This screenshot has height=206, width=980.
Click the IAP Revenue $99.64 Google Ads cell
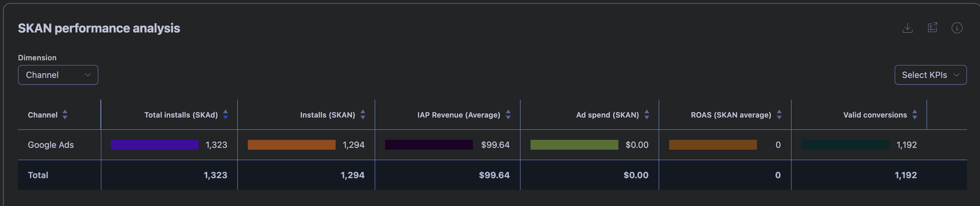pos(495,145)
